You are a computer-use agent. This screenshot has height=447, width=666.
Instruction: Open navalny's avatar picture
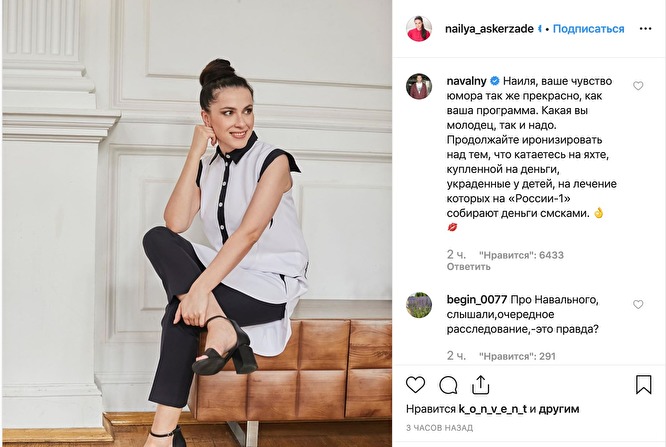click(419, 86)
